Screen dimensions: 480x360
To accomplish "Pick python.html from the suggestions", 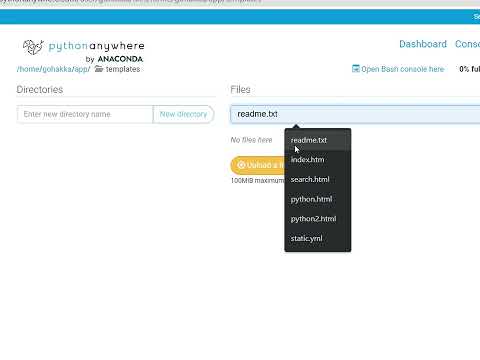I will (318, 199).
